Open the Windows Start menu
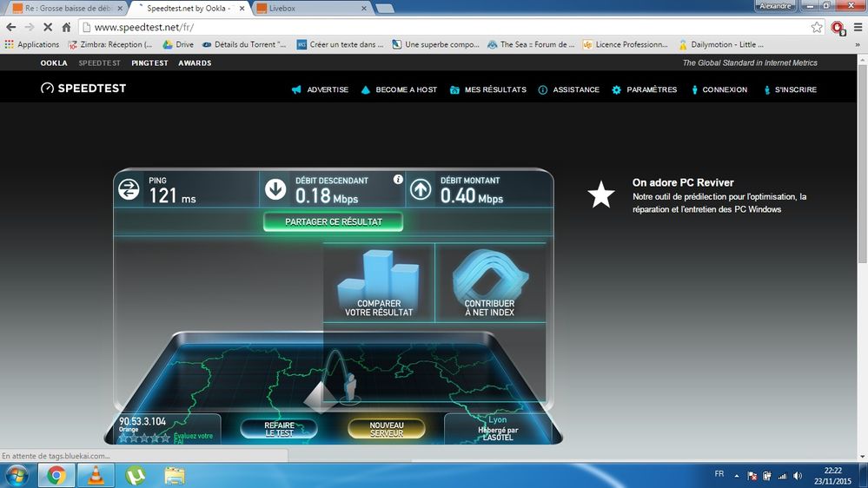868x488 pixels. click(17, 475)
